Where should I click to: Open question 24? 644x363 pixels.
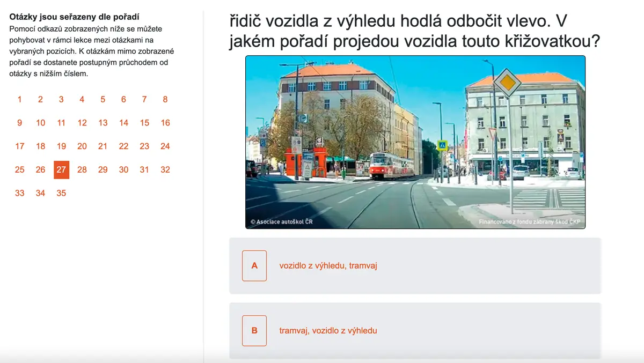click(165, 146)
